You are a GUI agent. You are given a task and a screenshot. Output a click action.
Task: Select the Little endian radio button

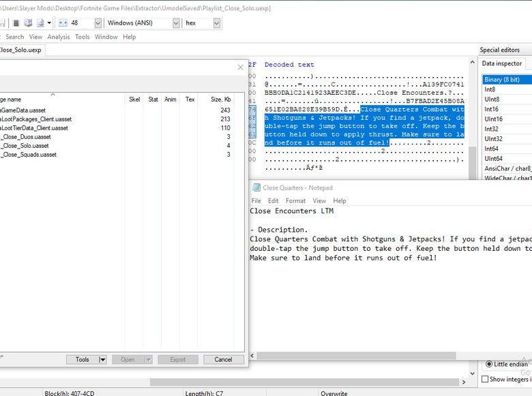coord(488,364)
